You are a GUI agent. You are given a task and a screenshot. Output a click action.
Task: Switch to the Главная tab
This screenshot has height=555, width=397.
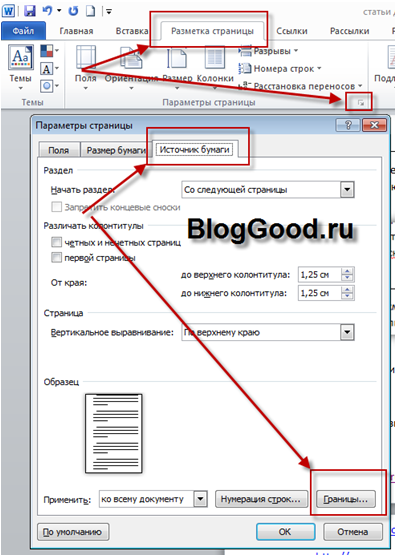(x=76, y=31)
